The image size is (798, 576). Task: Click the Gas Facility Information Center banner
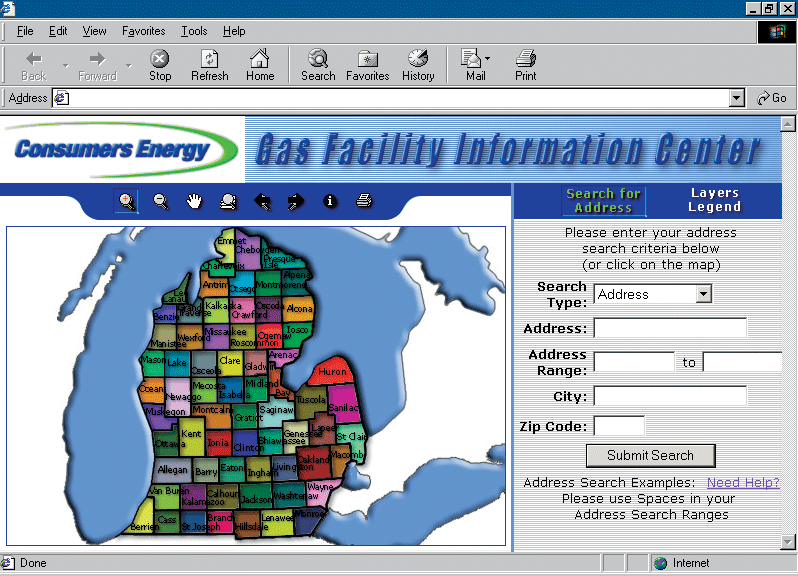click(x=512, y=150)
